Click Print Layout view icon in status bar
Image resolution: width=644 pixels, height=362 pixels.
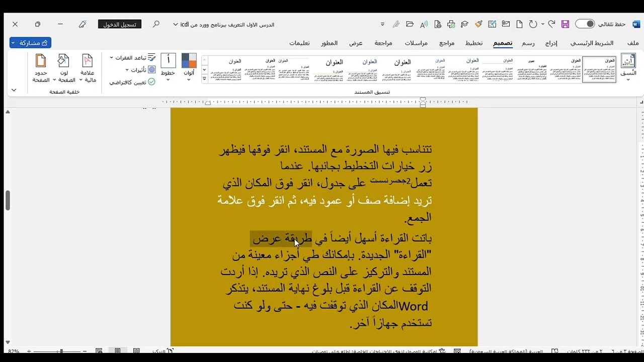click(x=117, y=351)
